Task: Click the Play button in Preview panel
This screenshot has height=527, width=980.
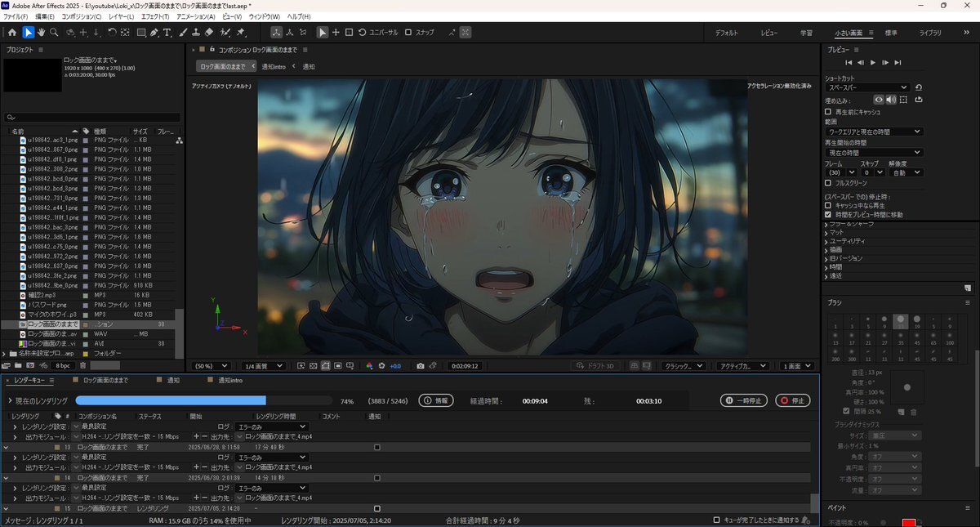Action: pyautogui.click(x=873, y=62)
